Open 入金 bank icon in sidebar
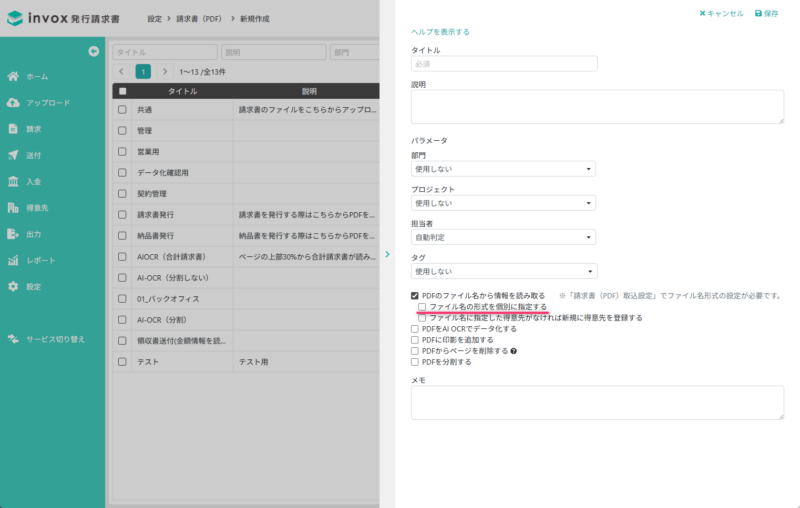Screen dimensions: 800x508 (13, 181)
